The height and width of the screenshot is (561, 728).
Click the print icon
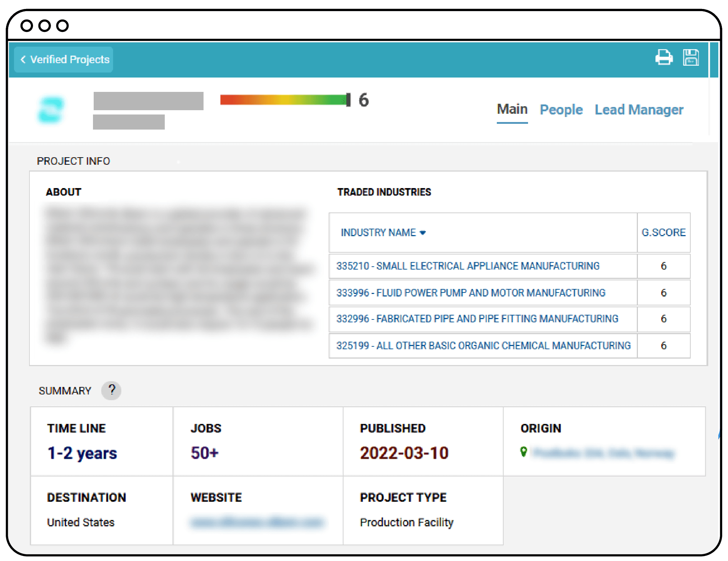[x=664, y=57]
